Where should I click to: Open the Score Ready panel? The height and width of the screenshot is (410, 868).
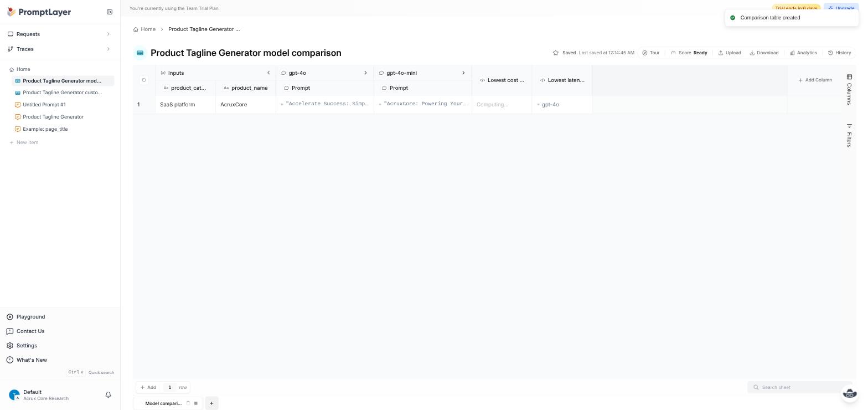(689, 53)
